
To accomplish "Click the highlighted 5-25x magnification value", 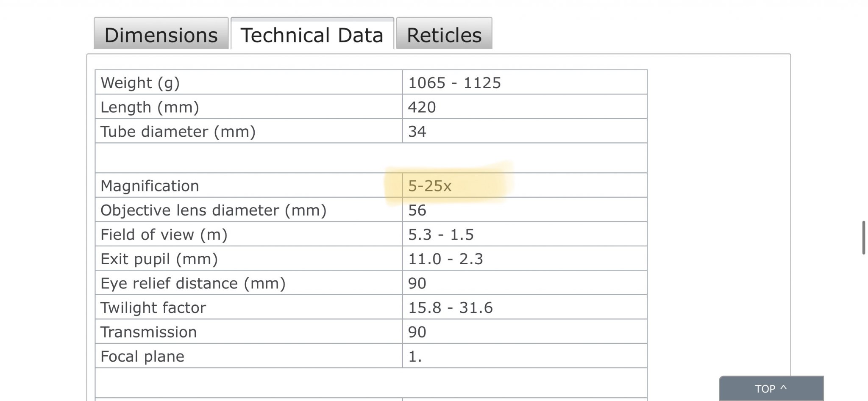I will tap(430, 186).
